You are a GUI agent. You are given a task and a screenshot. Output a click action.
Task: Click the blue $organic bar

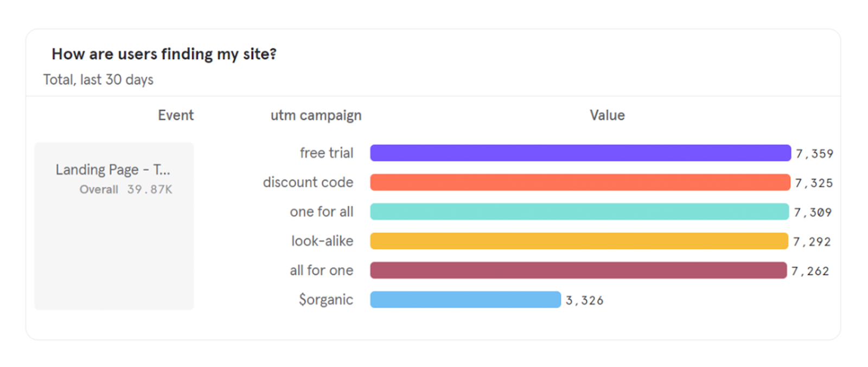coord(465,299)
